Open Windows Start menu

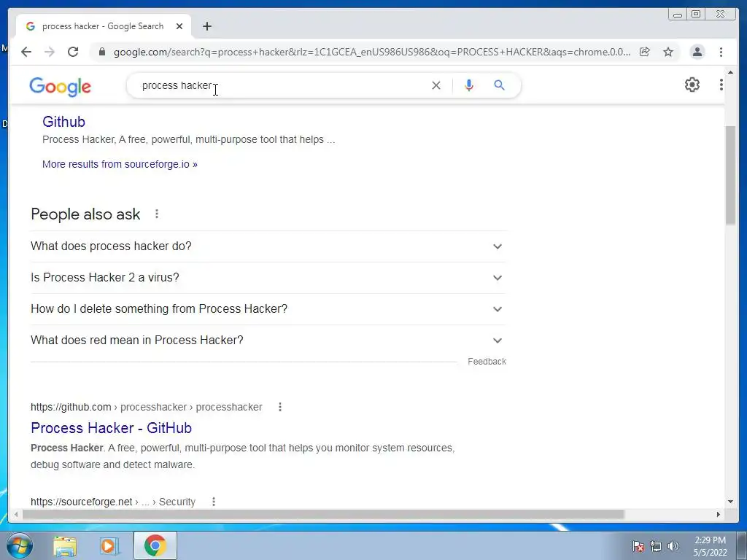point(20,545)
